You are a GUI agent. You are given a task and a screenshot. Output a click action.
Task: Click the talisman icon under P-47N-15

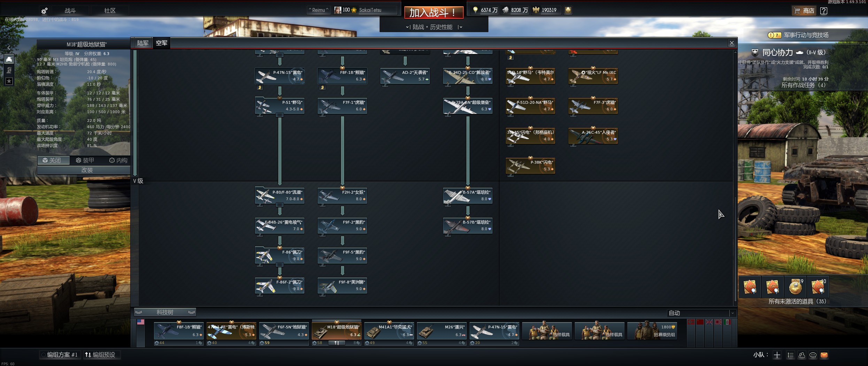click(x=259, y=87)
